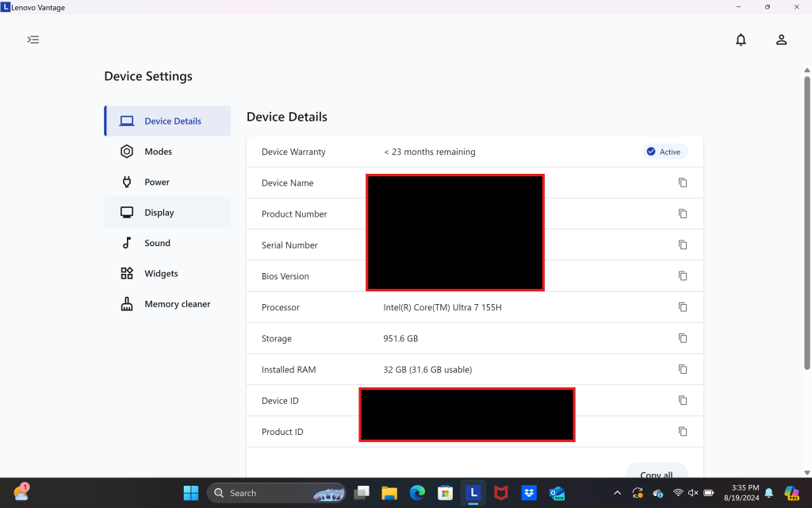Viewport: 812px width, 508px height.
Task: Copy the Serial Number value
Action: [x=683, y=244]
